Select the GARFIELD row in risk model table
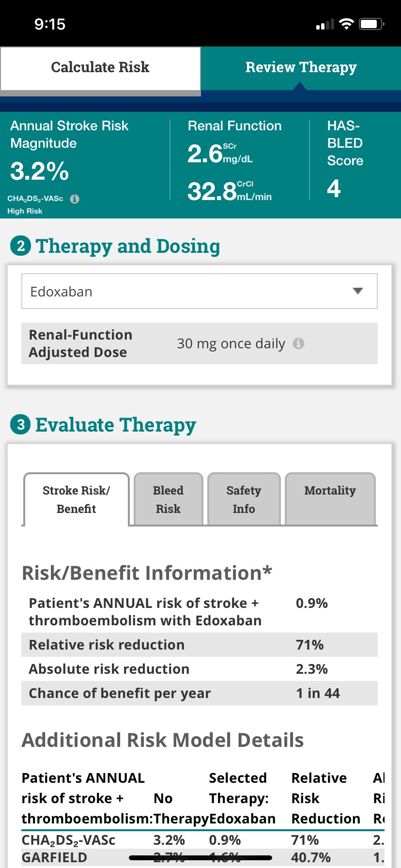Viewport: 401px width, 868px height. [54, 857]
